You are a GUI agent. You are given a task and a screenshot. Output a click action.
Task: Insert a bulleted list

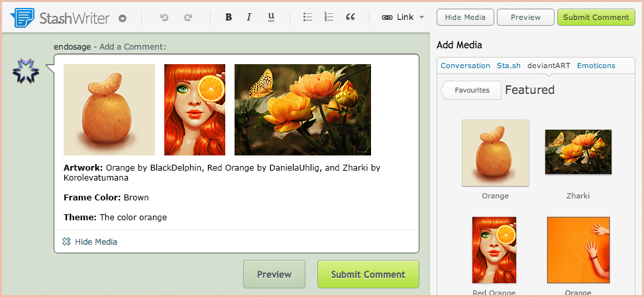point(307,17)
